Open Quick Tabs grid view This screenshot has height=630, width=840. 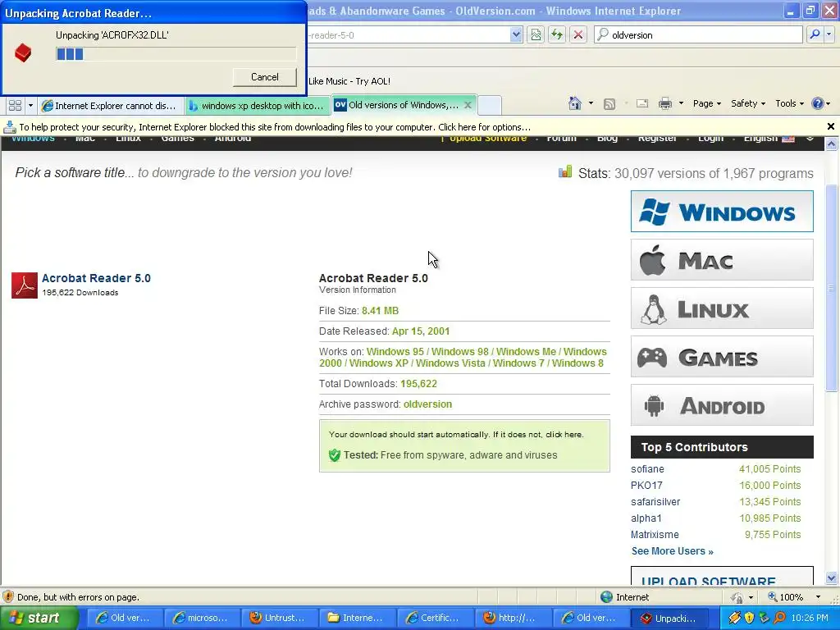pos(15,106)
